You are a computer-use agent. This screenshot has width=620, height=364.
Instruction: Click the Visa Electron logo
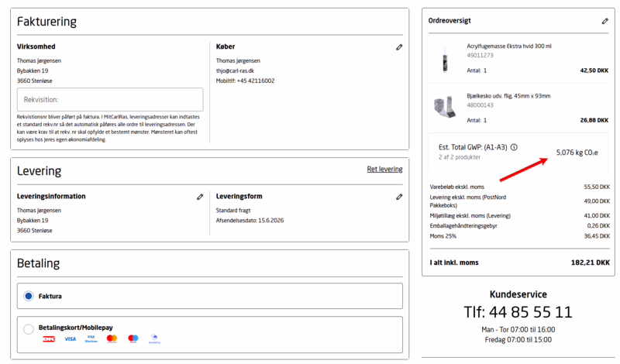tap(91, 339)
